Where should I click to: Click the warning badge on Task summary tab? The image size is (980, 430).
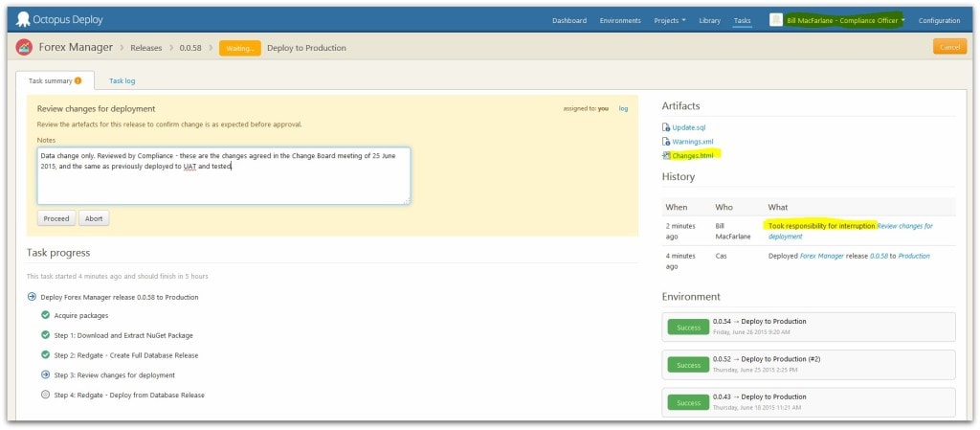(x=78, y=80)
